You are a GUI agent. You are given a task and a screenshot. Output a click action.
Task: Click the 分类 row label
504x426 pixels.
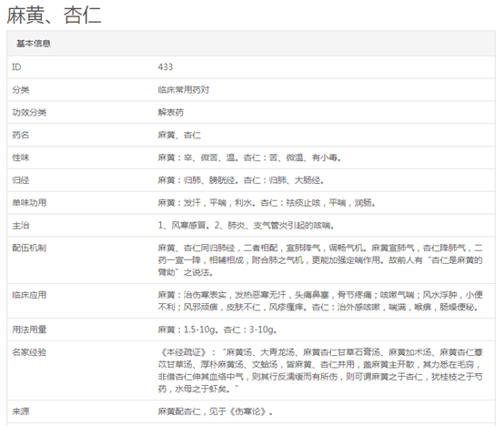coord(21,90)
